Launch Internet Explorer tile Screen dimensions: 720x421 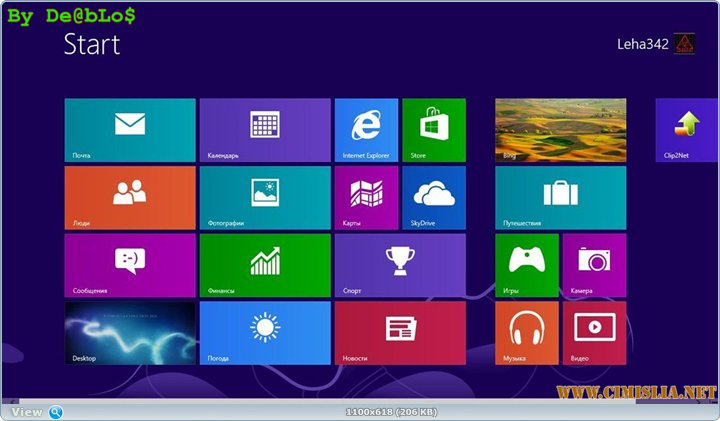point(366,130)
